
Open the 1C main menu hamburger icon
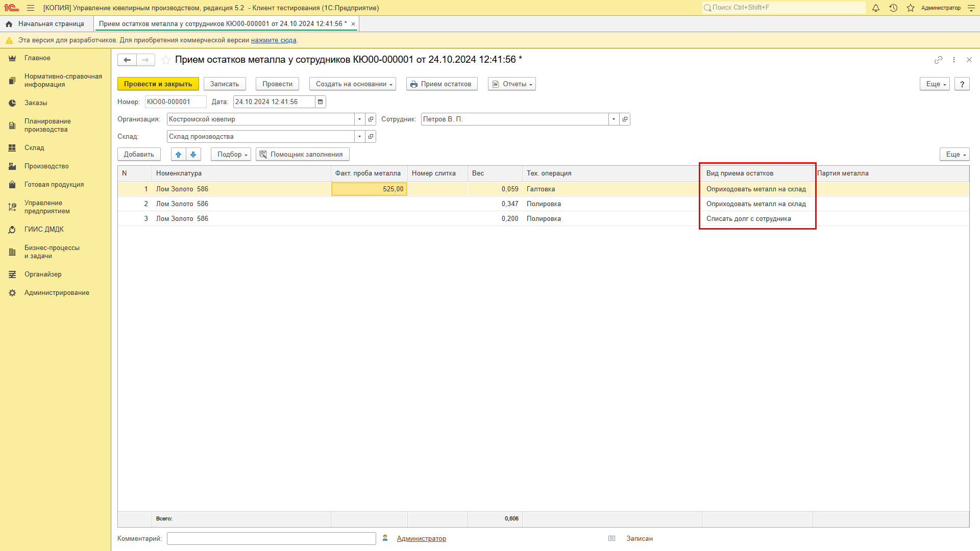[31, 8]
